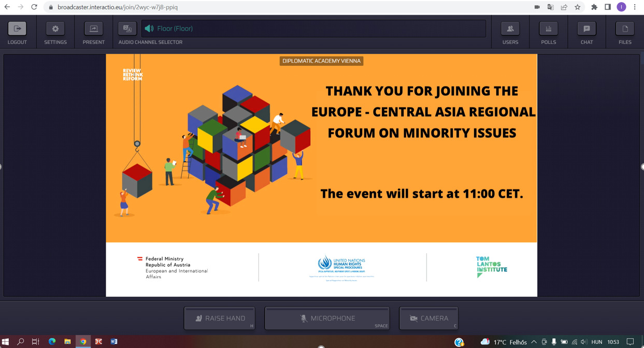Open the Chrome extensions puzzle icon

coord(594,7)
